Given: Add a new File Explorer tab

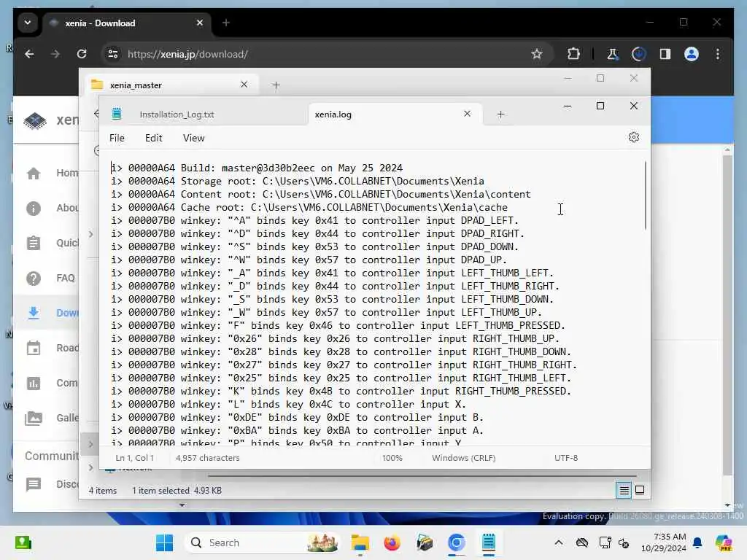Looking at the screenshot, I should click(276, 85).
